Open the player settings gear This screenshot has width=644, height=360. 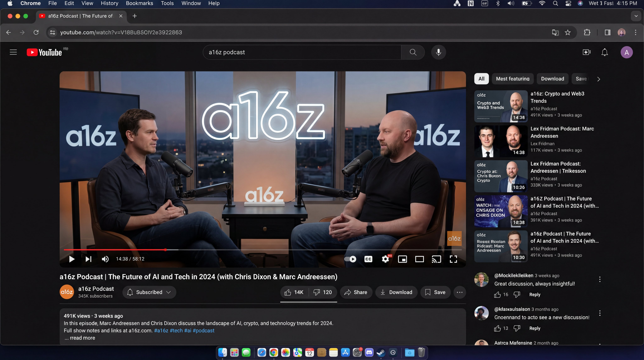[x=385, y=259]
